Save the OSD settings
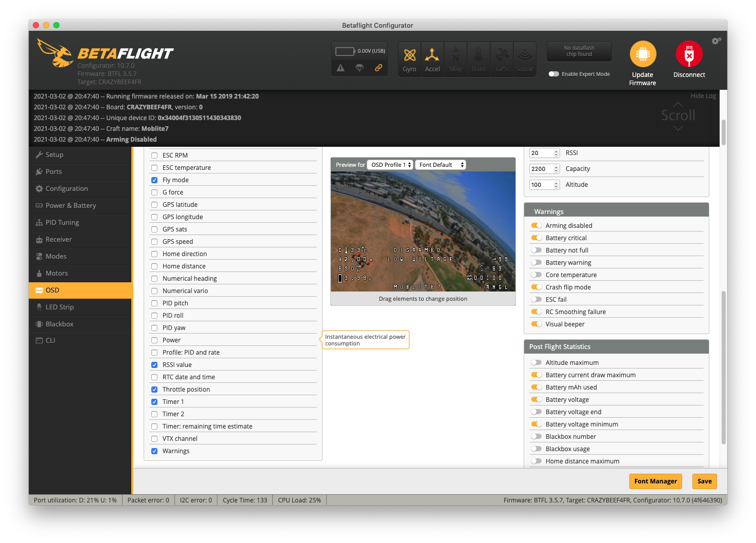756x543 pixels. [x=704, y=481]
